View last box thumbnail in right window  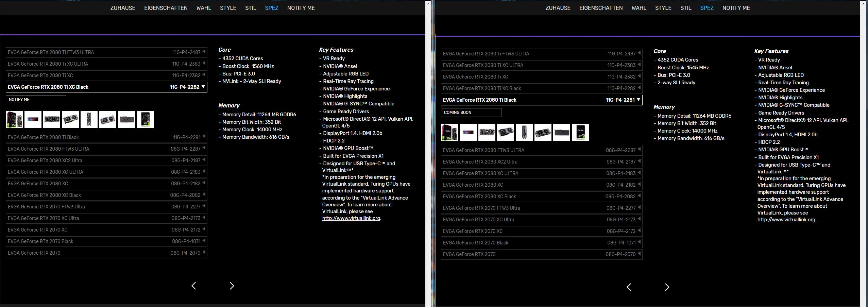click(580, 133)
